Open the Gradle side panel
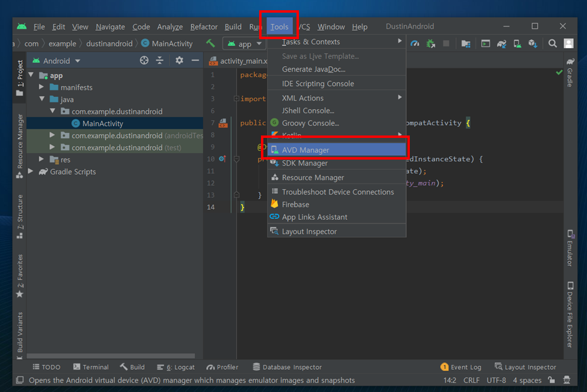The image size is (587, 392). coord(570,73)
